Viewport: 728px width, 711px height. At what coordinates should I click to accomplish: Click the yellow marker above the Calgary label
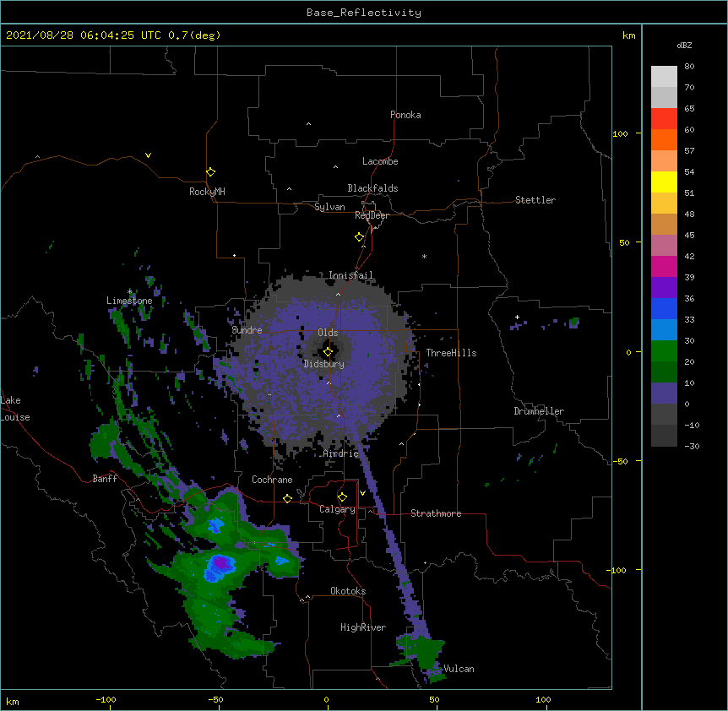coord(342,497)
